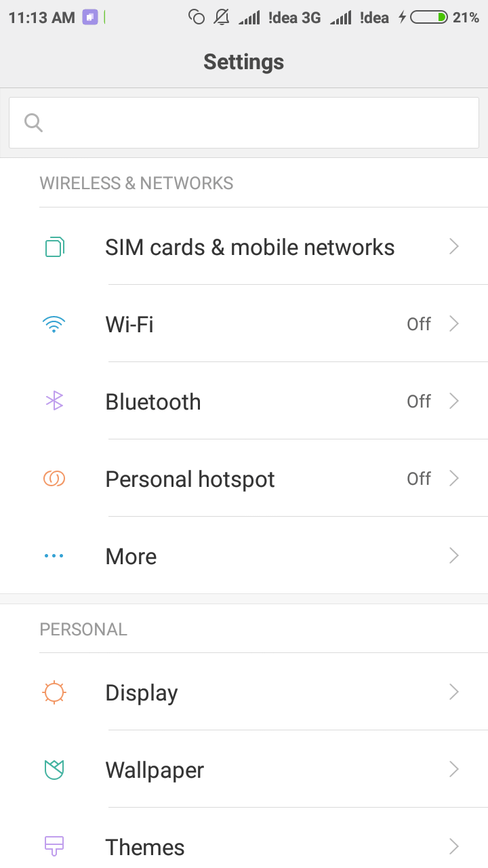Tap the Bluetooth Off status
Image resolution: width=488 pixels, height=868 pixels.
419,401
